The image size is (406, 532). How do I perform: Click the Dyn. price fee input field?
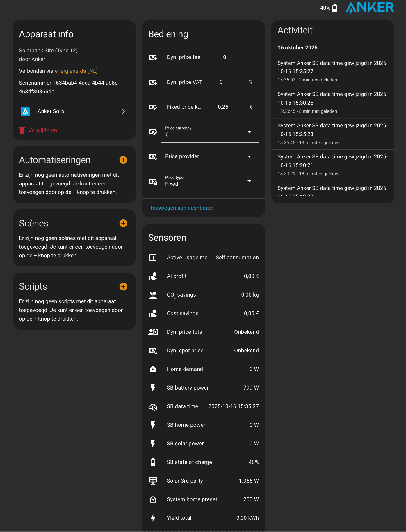click(x=238, y=58)
